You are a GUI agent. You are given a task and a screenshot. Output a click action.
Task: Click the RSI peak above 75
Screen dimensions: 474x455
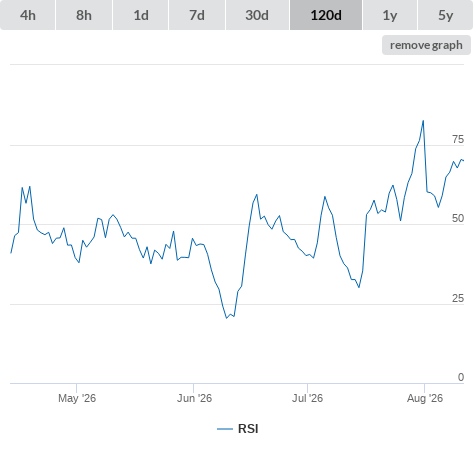[x=423, y=121]
